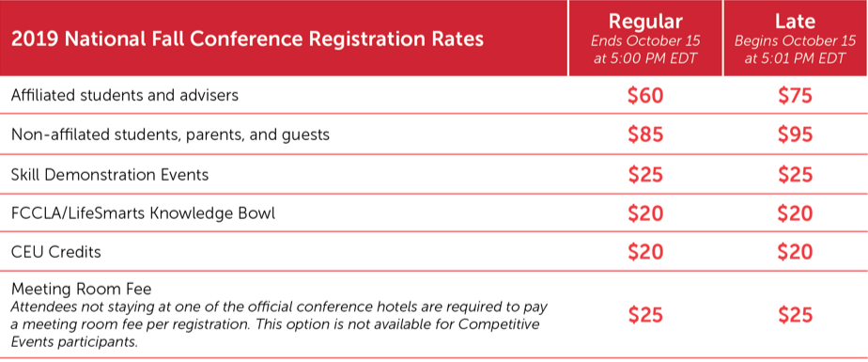868x362 pixels.
Task: Click the italic meeting room fee description
Action: pyautogui.click(x=280, y=324)
